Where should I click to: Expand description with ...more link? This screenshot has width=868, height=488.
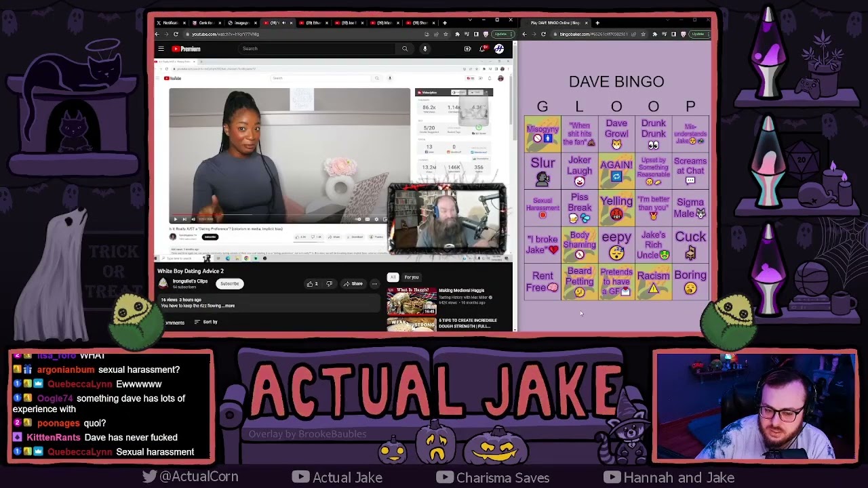(228, 306)
